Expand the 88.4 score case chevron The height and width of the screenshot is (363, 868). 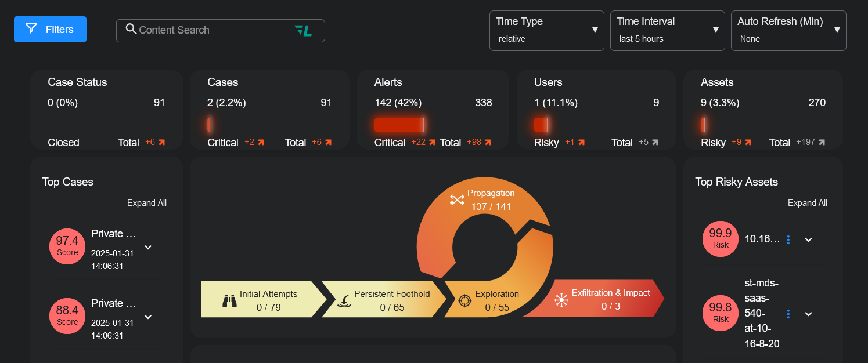148,317
